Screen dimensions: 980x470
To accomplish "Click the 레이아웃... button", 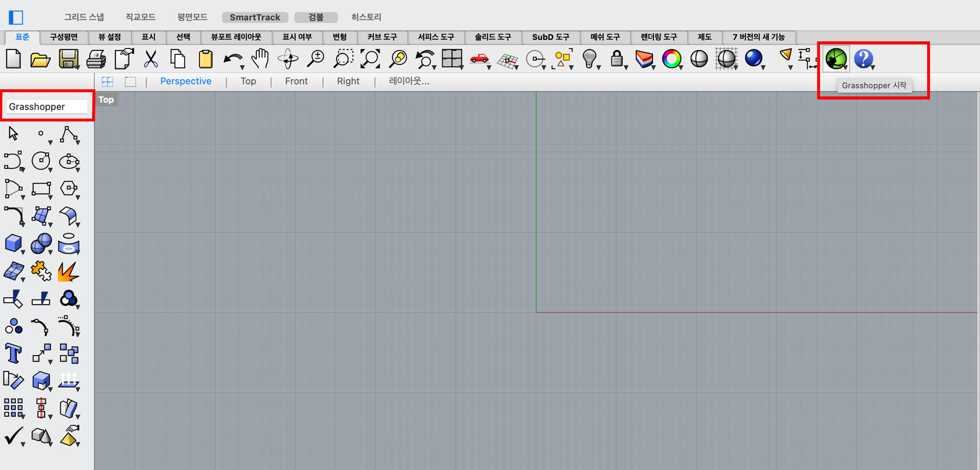I will pos(409,81).
